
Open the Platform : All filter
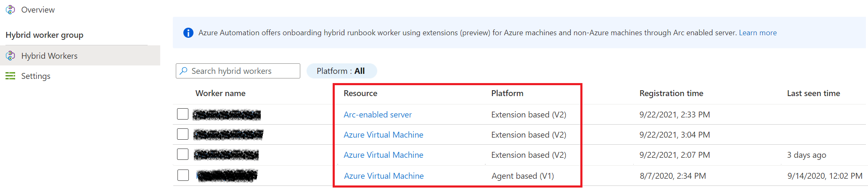pyautogui.click(x=341, y=71)
